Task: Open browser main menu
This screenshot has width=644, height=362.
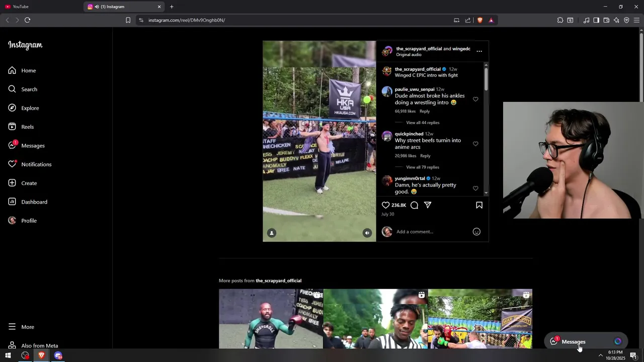Action: [636, 20]
